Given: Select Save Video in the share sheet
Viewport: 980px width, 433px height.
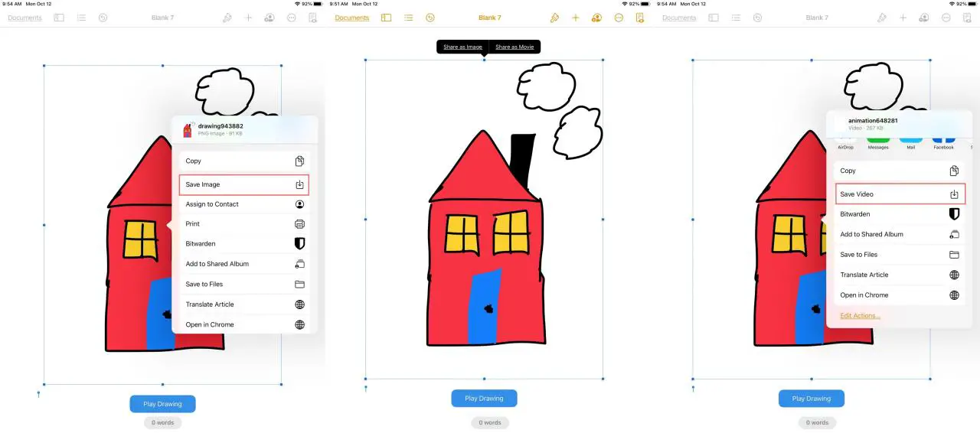Looking at the screenshot, I should (x=900, y=194).
